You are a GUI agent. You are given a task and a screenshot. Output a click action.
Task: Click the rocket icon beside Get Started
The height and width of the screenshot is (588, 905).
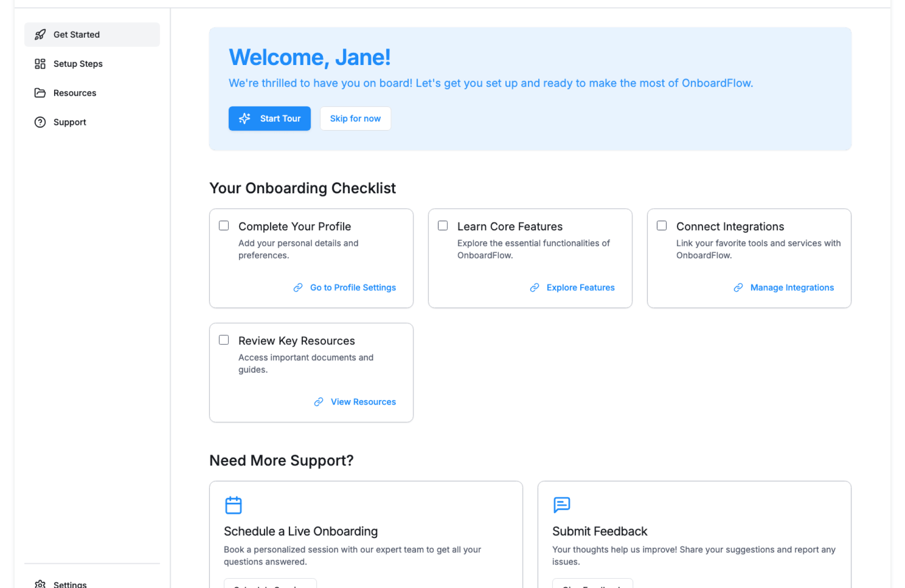click(x=40, y=34)
